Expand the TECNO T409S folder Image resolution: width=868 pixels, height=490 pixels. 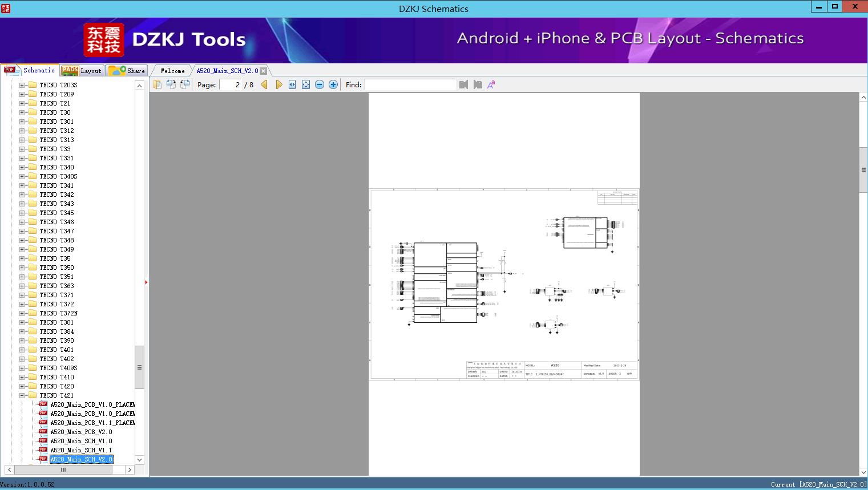pyautogui.click(x=22, y=368)
